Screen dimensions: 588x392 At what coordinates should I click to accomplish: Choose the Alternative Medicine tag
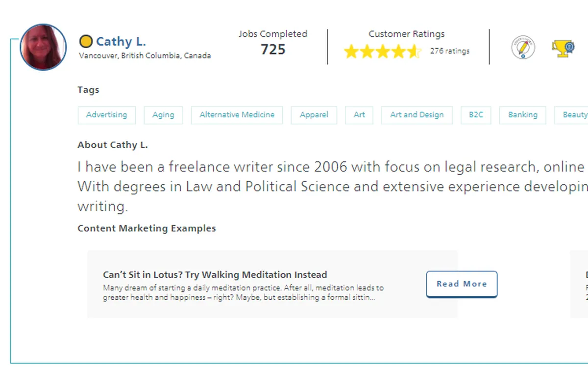237,115
